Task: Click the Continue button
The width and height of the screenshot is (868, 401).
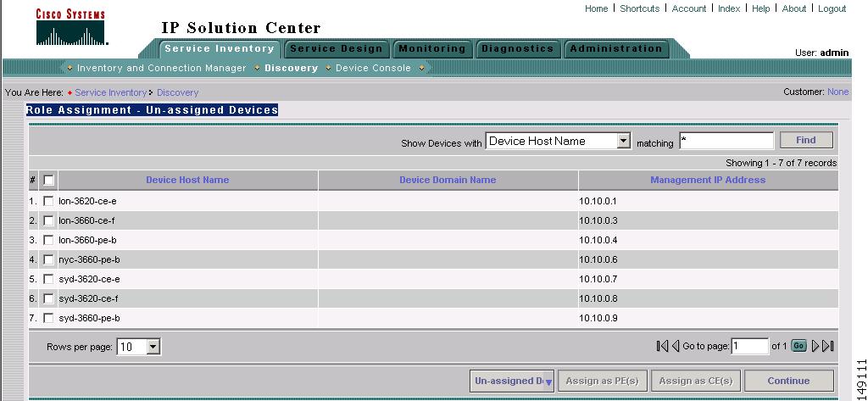Action: (x=789, y=381)
